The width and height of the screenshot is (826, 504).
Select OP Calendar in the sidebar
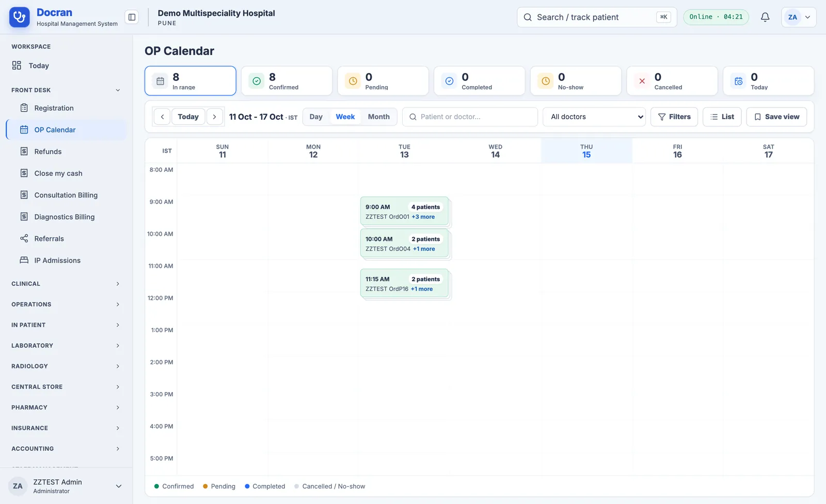(x=66, y=130)
